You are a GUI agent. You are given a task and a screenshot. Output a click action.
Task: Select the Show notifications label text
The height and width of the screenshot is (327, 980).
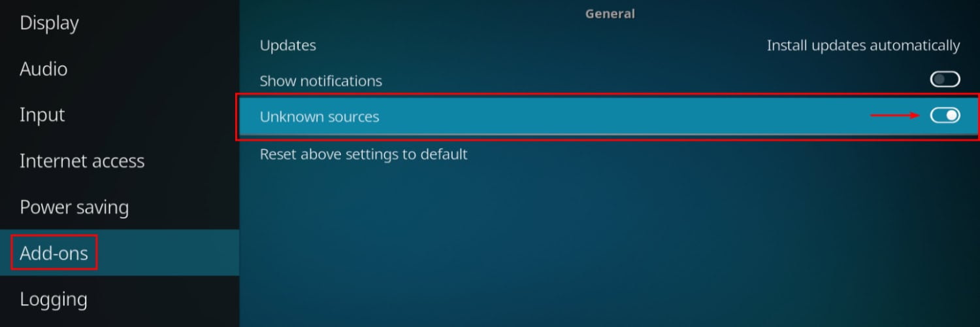(x=321, y=81)
